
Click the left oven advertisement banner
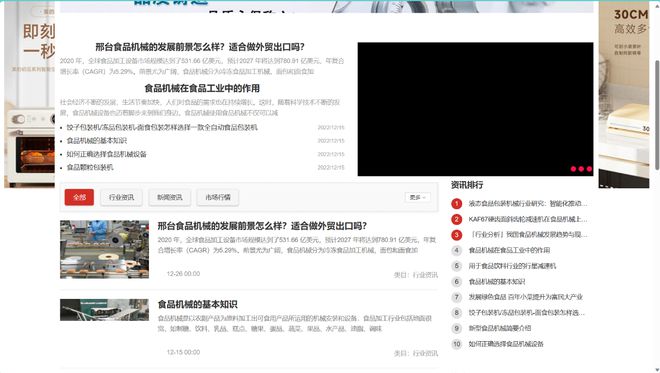coord(29,95)
